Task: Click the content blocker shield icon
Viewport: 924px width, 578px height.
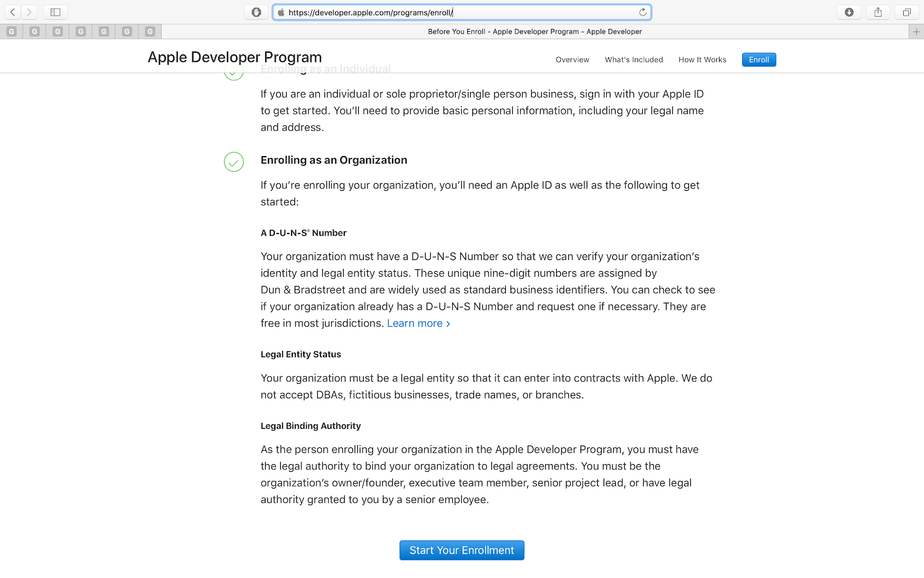Action: [x=256, y=12]
